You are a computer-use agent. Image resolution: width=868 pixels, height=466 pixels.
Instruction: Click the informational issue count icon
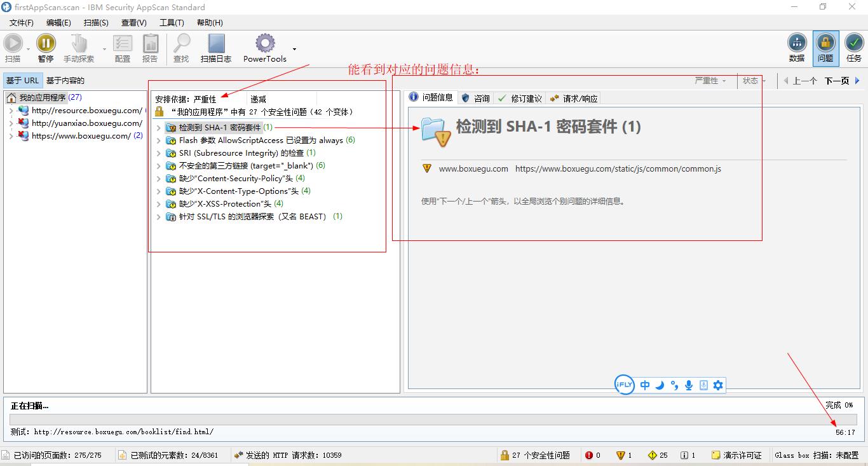(684, 455)
